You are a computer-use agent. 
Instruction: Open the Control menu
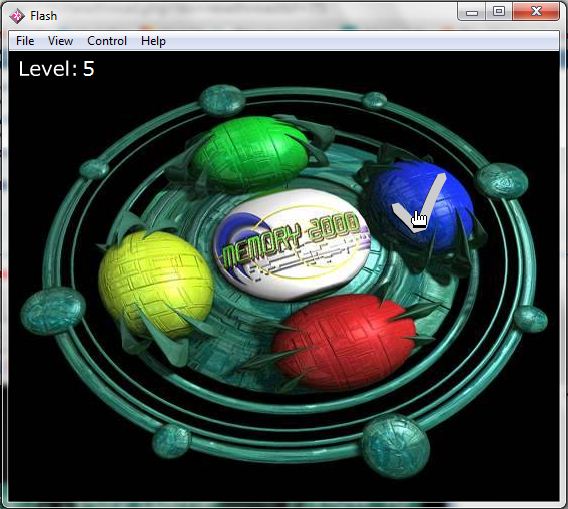click(107, 41)
